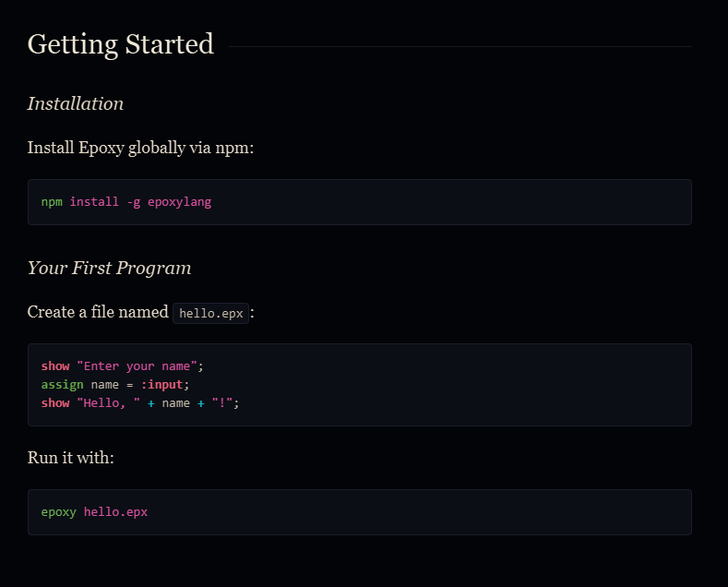Click the Getting Started heading
This screenshot has width=728, height=587.
pos(121,45)
